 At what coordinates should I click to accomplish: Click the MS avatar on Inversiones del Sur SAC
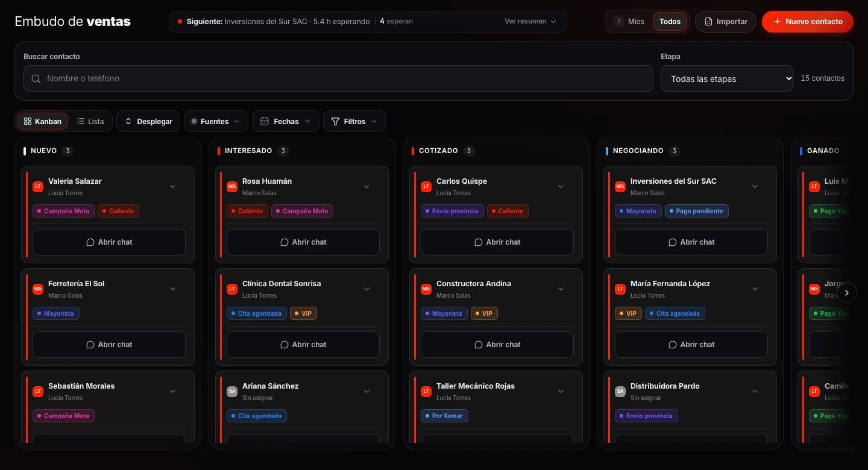(x=620, y=187)
